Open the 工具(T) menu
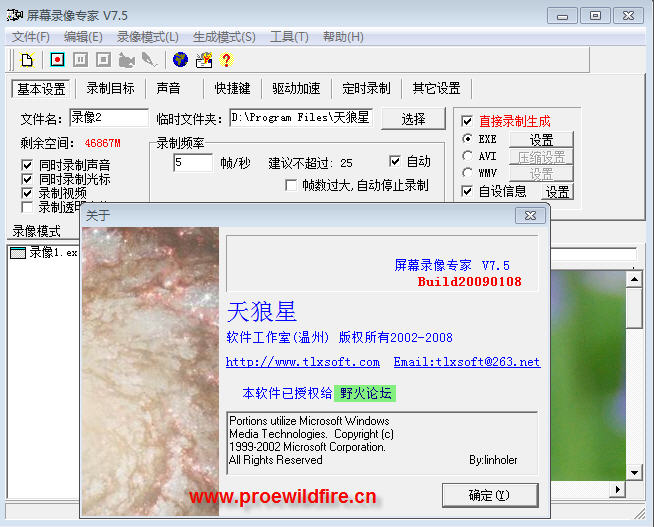Screen dimensions: 654x527 click(289, 37)
